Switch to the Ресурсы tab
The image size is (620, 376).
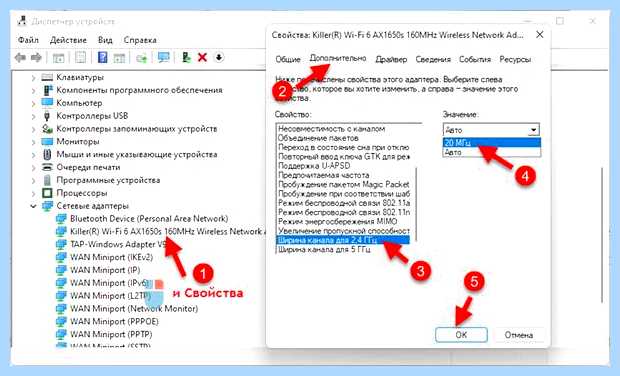coord(515,59)
